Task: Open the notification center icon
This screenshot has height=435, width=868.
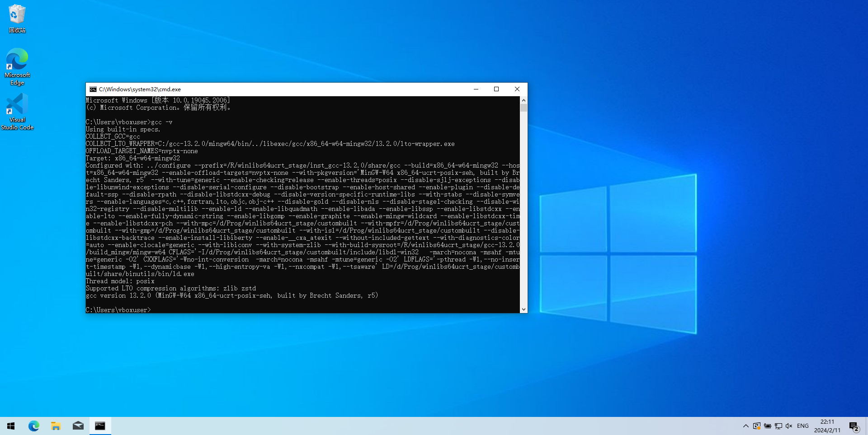Action: tap(854, 426)
